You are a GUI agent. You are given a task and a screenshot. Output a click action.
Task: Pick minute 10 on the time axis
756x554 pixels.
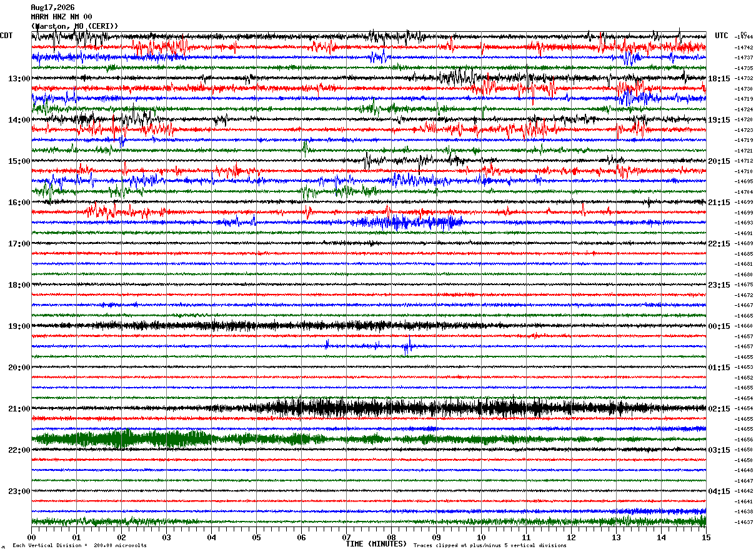click(481, 537)
